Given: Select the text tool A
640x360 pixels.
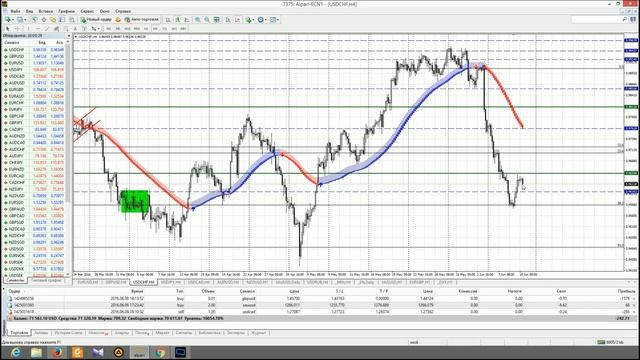Looking at the screenshot, I should pos(75,29).
